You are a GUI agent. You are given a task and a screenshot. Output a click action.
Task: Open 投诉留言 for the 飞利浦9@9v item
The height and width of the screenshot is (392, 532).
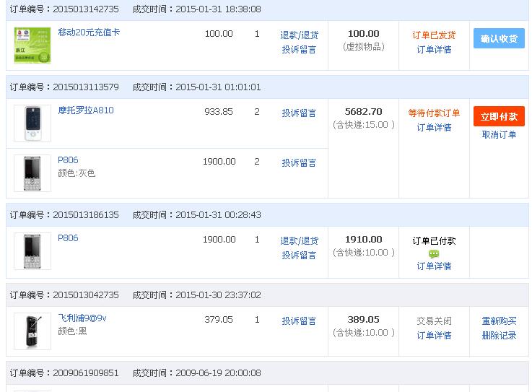[299, 321]
